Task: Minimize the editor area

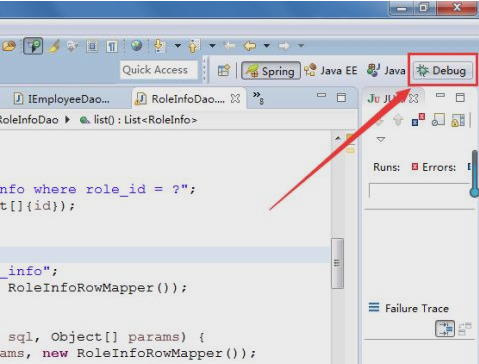Action: [x=321, y=95]
